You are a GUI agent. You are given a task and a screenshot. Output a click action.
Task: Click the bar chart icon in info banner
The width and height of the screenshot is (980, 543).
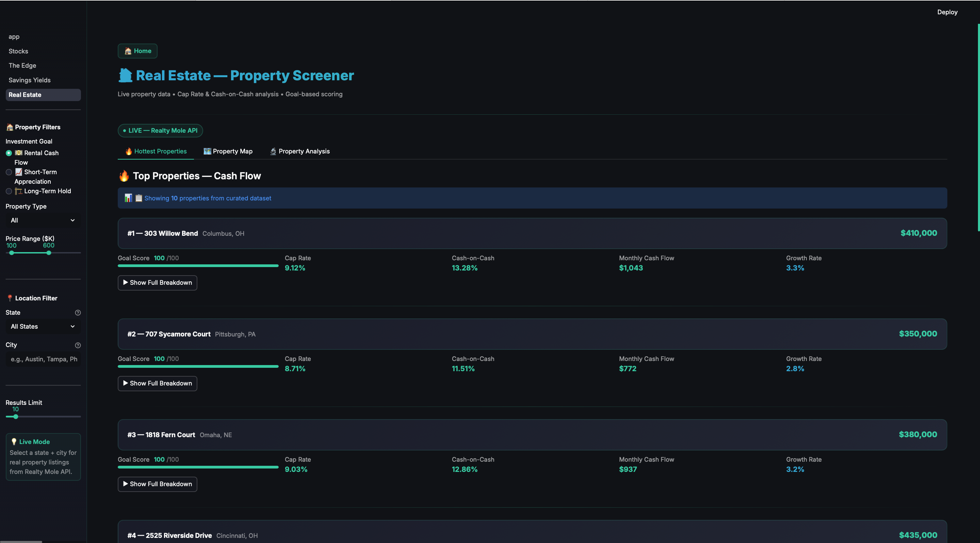pyautogui.click(x=128, y=198)
